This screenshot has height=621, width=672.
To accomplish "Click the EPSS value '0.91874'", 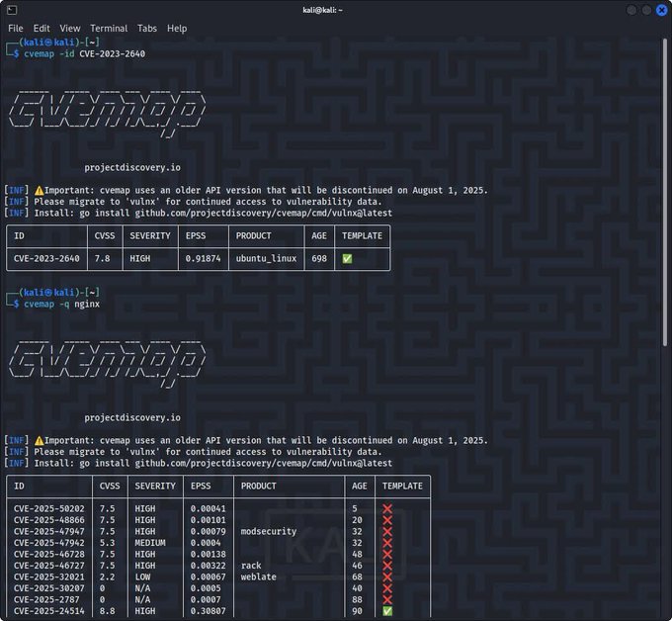I will pyautogui.click(x=204, y=259).
